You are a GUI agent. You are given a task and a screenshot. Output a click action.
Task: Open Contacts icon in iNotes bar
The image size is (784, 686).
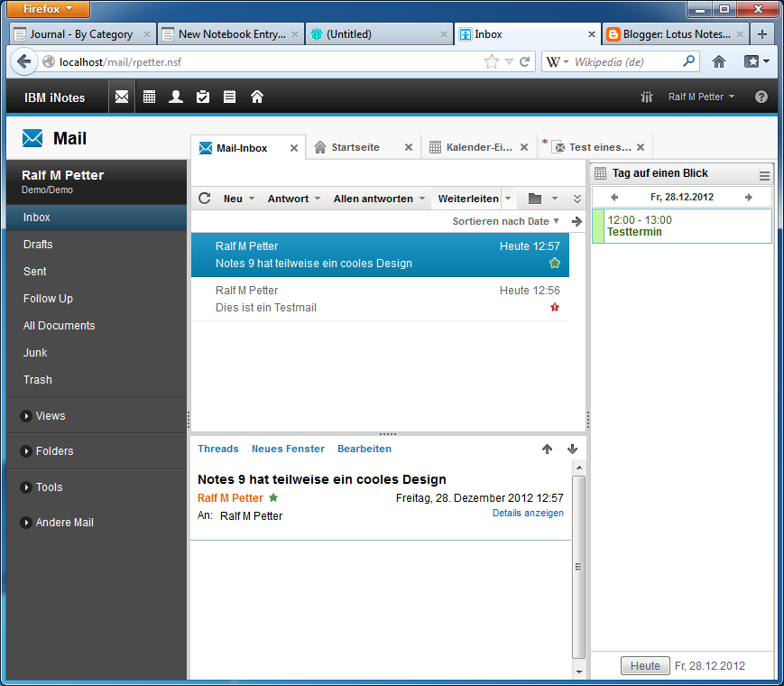(x=176, y=97)
